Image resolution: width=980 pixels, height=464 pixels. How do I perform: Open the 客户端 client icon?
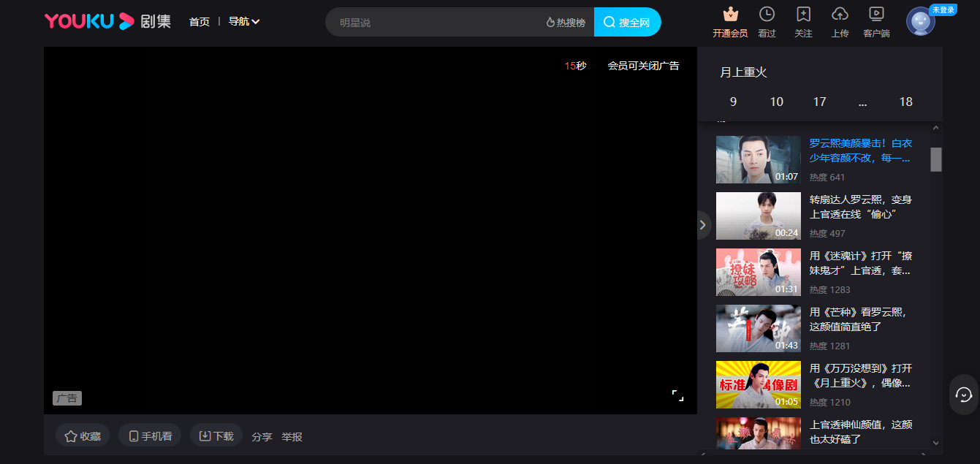pos(876,14)
